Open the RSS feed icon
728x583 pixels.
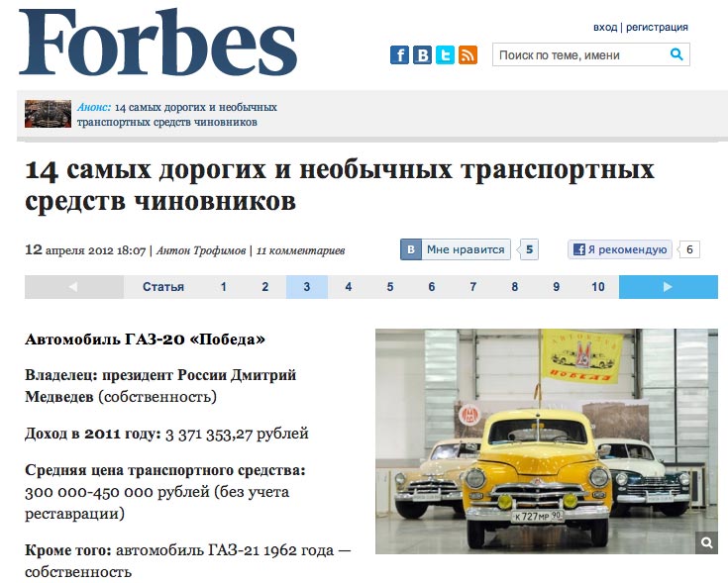pos(468,55)
